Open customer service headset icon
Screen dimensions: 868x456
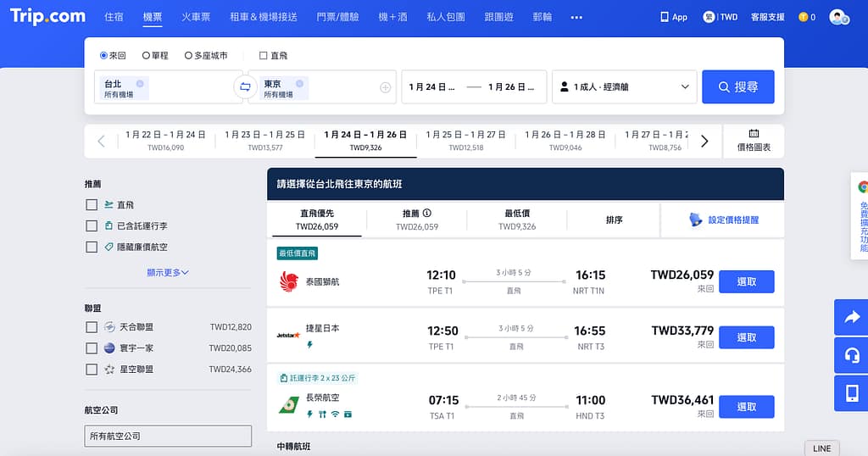851,355
